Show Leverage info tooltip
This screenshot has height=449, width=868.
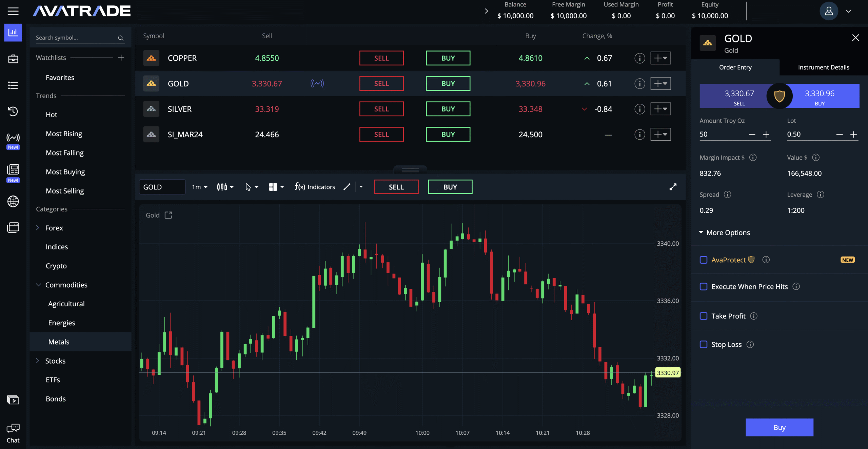pos(820,195)
